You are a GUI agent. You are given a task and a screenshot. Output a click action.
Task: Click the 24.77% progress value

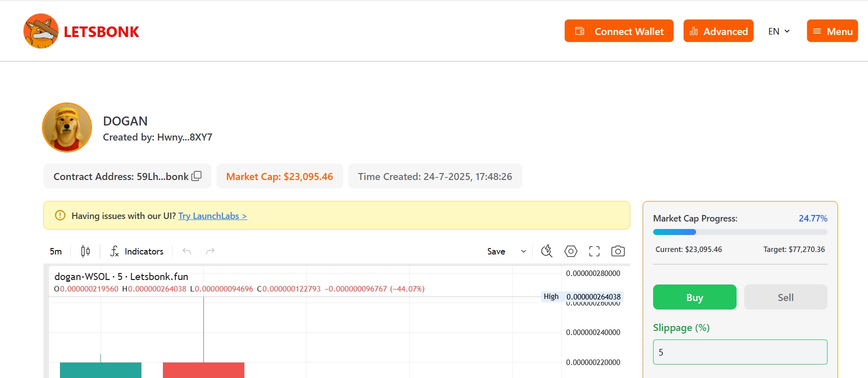point(813,218)
